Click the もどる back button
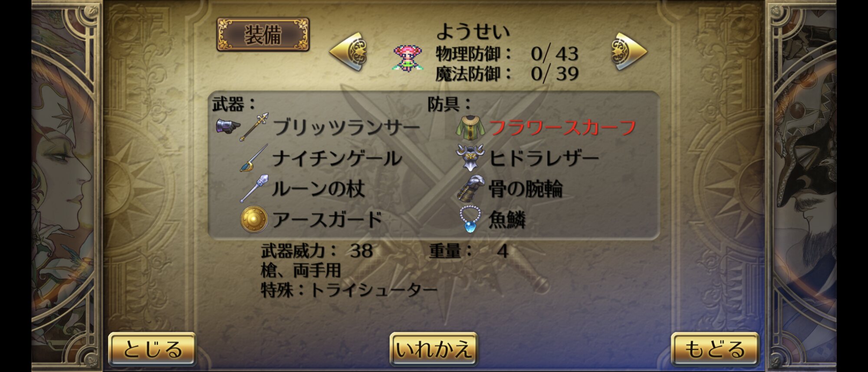868x372 pixels. click(x=715, y=349)
